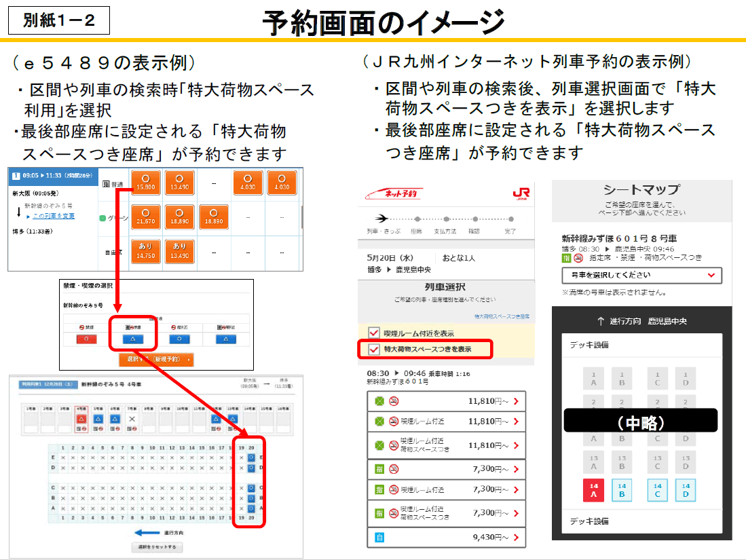746x560 pixels.
Task: Pick available seat 20D in the seat grid
Action: (251, 468)
